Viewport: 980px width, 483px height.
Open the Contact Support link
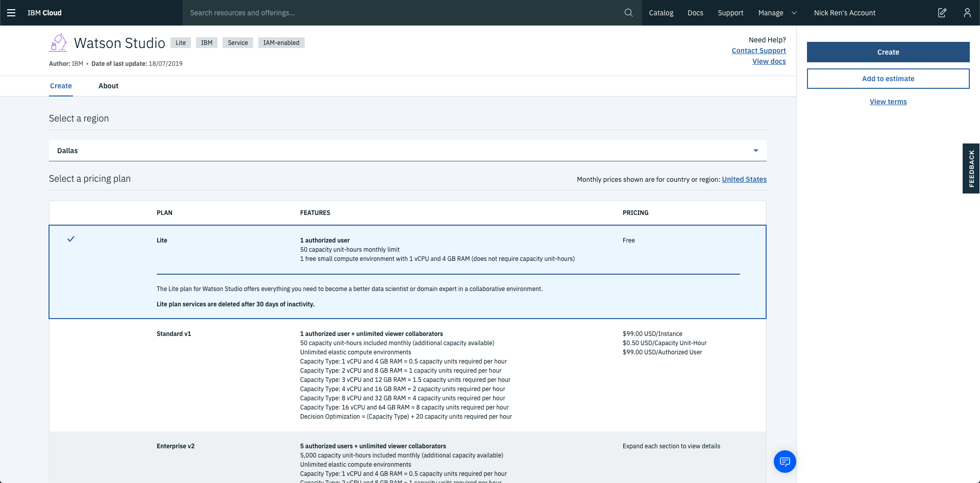(x=758, y=51)
